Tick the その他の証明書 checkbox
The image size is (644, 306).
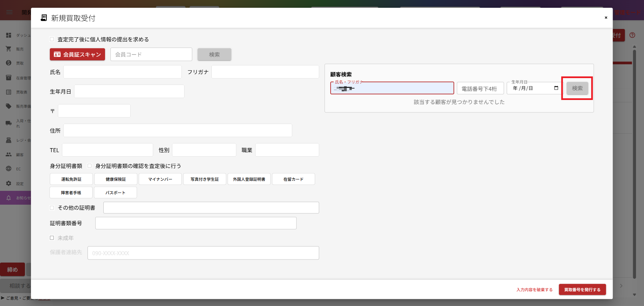pyautogui.click(x=52, y=208)
